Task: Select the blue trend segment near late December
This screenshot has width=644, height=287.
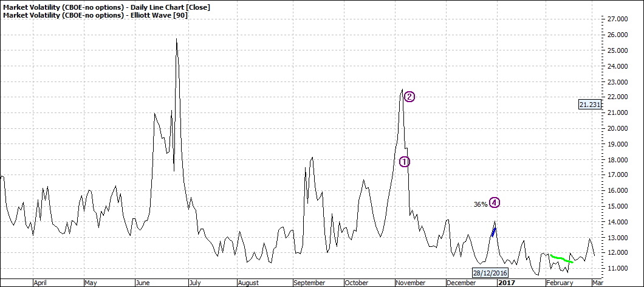Action: point(494,232)
